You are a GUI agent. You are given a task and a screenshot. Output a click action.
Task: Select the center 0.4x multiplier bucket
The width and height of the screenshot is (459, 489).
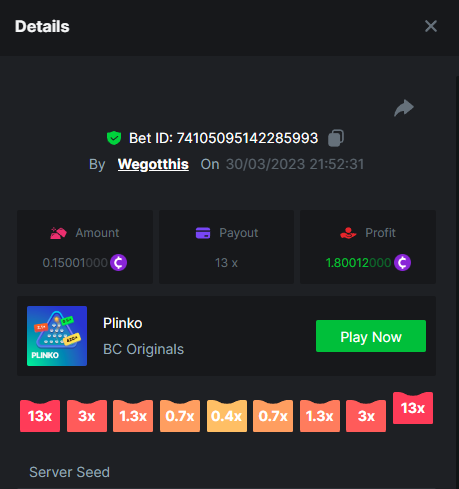227,416
